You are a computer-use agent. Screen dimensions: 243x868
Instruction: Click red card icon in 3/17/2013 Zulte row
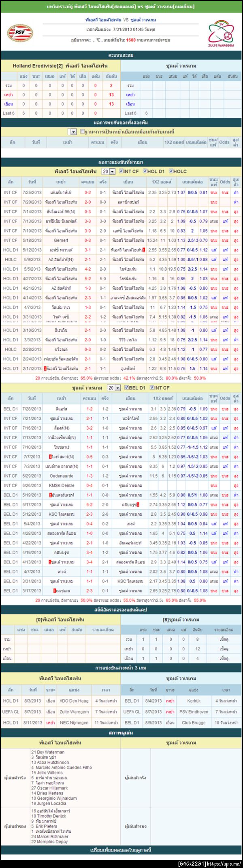(55, 591)
